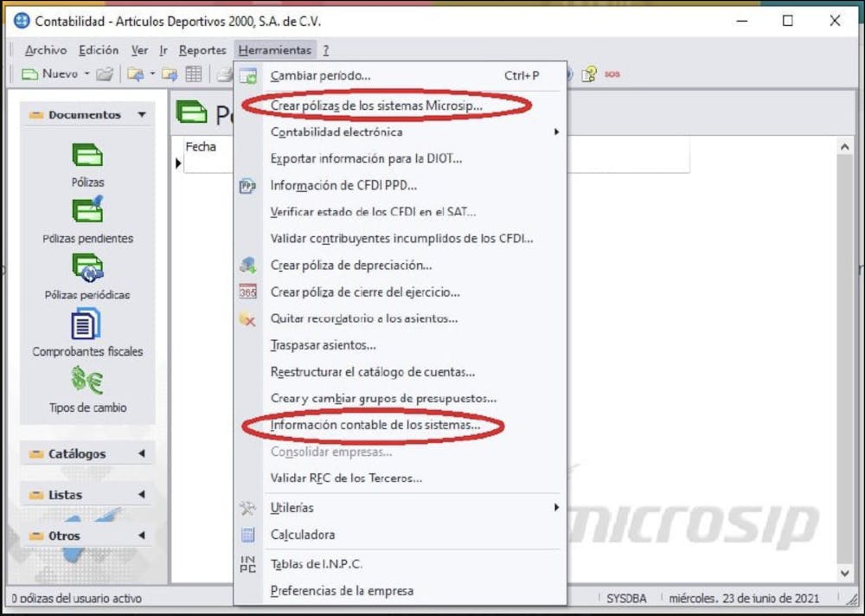Open the Reportes menu
Screen dimensions: 865x616
pyautogui.click(x=202, y=50)
